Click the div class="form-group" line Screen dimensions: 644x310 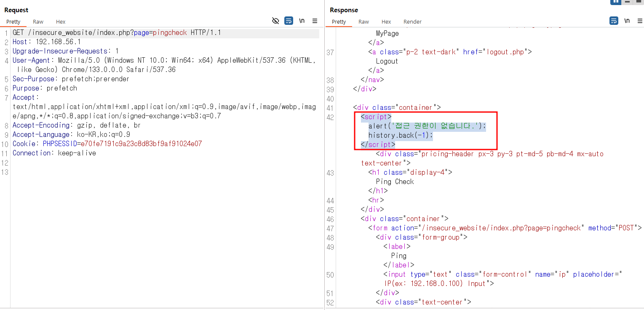(x=422, y=237)
